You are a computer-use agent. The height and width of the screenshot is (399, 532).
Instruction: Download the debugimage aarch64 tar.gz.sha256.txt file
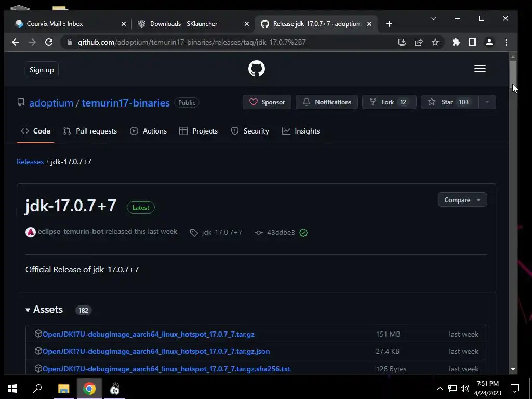coord(166,369)
